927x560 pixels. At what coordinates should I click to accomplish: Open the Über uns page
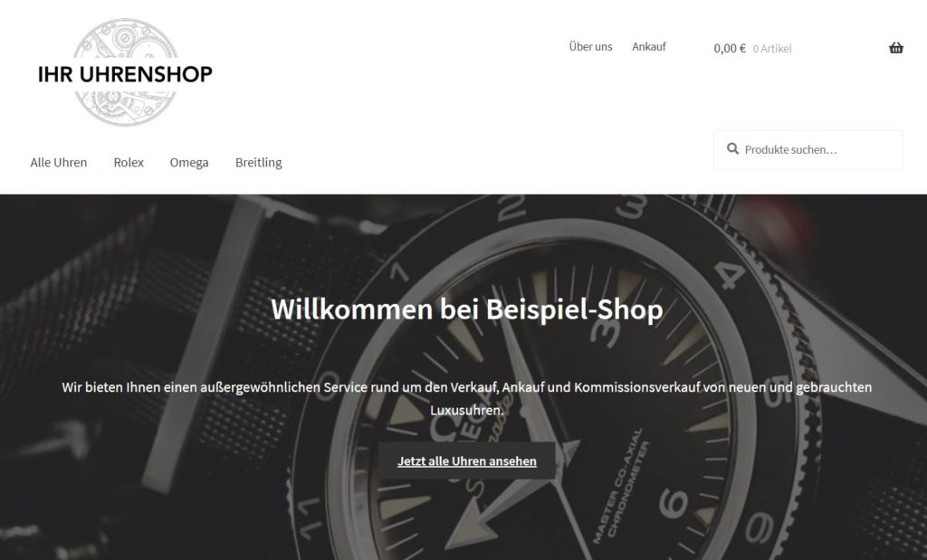590,47
